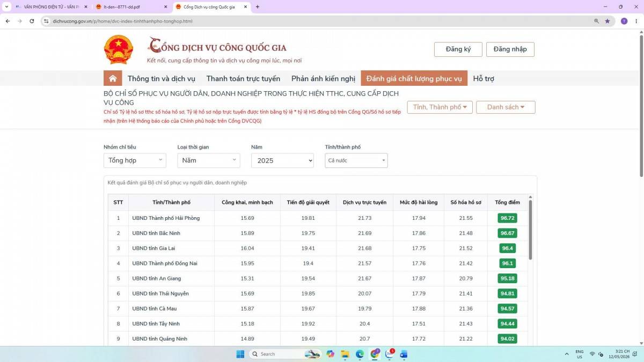Open the Windows Start menu
The width and height of the screenshot is (644, 362).
240,354
